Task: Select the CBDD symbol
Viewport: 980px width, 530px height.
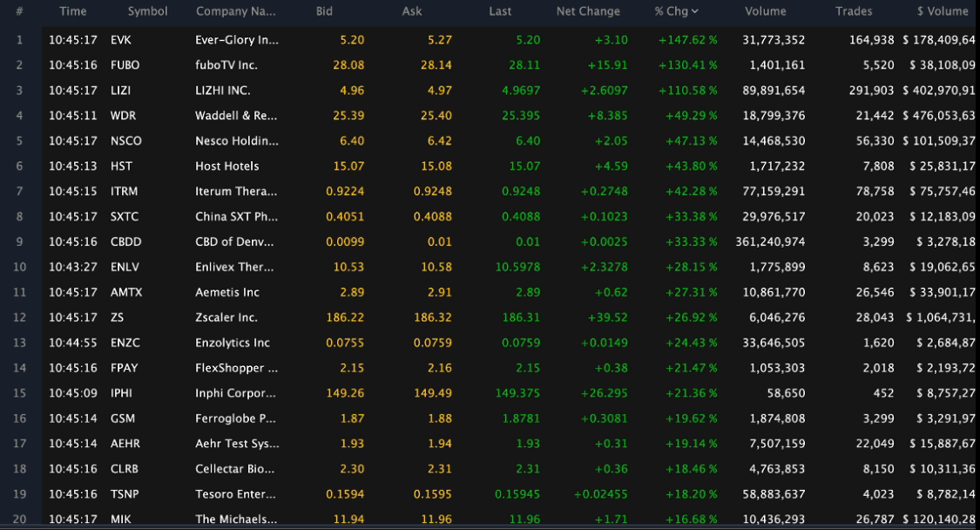Action: [x=125, y=241]
